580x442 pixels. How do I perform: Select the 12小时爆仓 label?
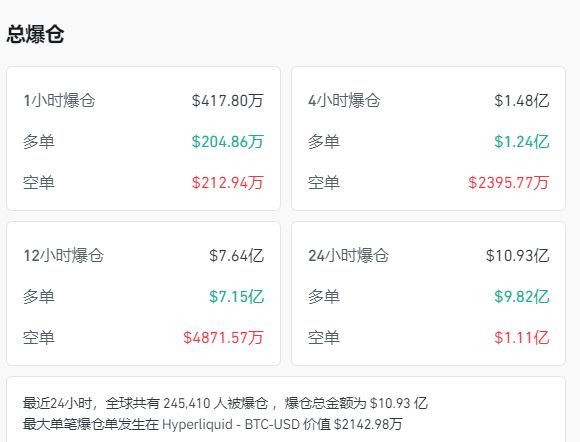click(x=63, y=256)
